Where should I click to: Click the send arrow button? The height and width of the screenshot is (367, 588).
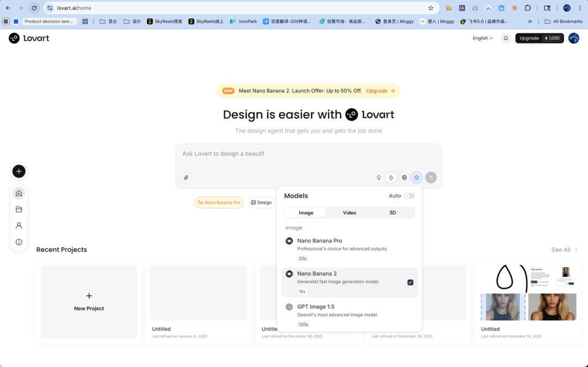coord(431,178)
